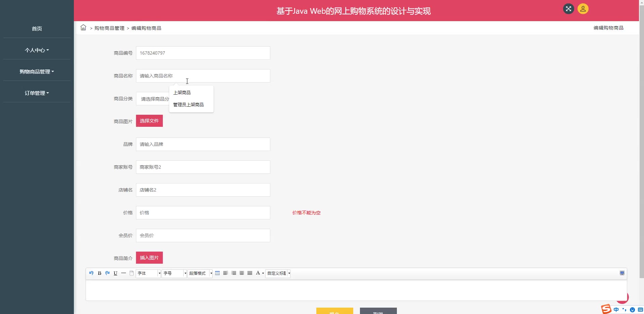Expand 个人中心 sidebar menu

point(37,50)
